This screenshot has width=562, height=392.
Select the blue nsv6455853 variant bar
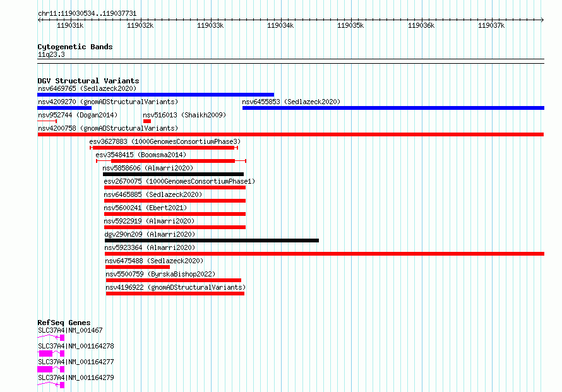pos(393,108)
